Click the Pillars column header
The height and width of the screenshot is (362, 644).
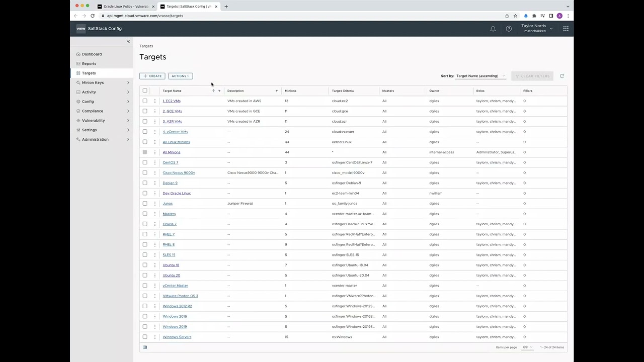click(528, 91)
